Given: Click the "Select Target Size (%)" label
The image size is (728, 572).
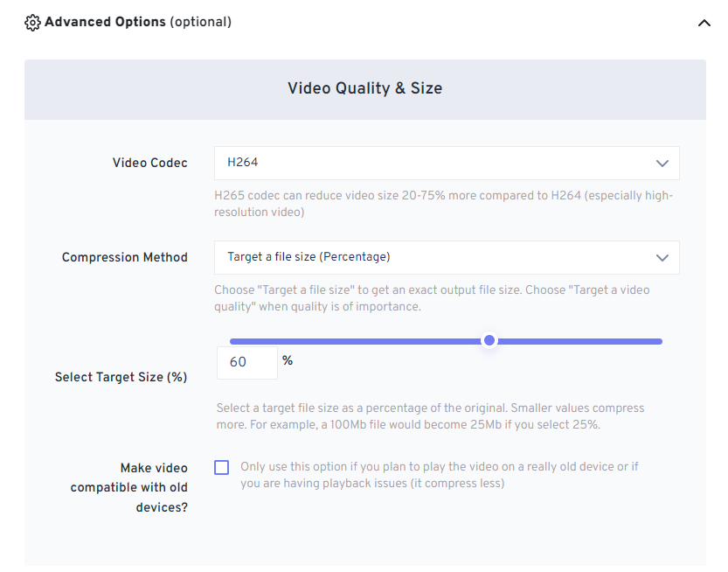Looking at the screenshot, I should (121, 377).
